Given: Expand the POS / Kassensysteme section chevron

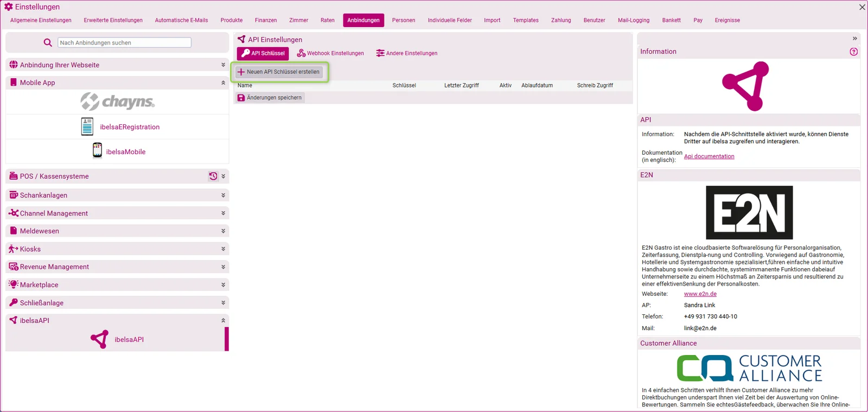Looking at the screenshot, I should (x=223, y=176).
